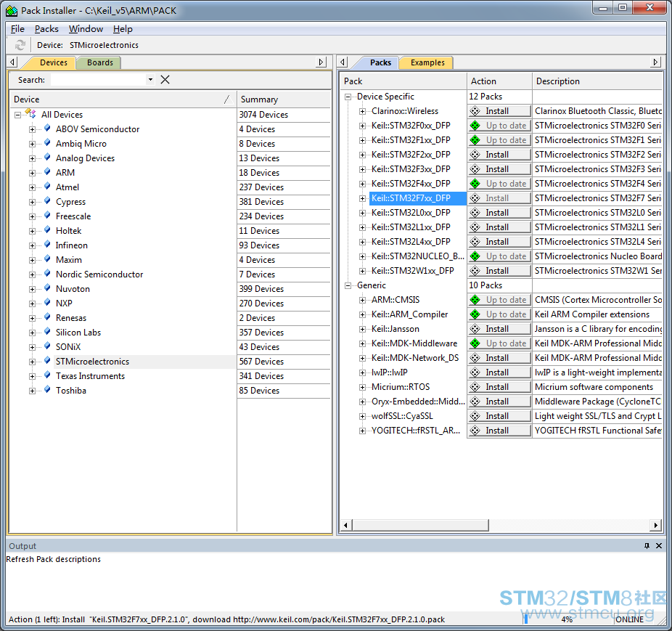The height and width of the screenshot is (631, 672).
Task: Install the Keil::STM32F3xx_DFP pack
Action: [x=500, y=169]
